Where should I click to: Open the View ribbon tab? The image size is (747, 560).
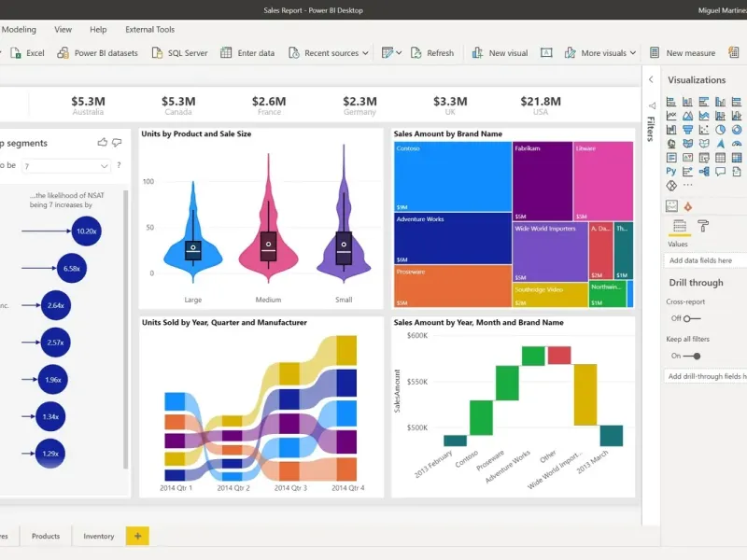pos(63,30)
